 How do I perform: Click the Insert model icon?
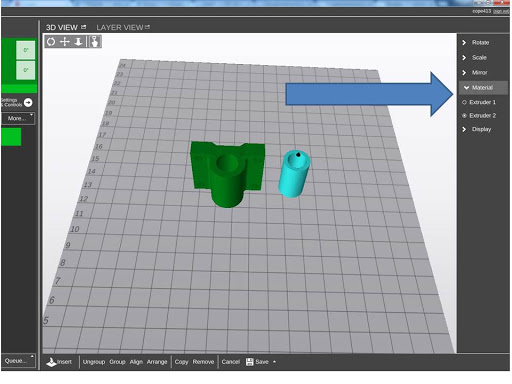point(51,362)
